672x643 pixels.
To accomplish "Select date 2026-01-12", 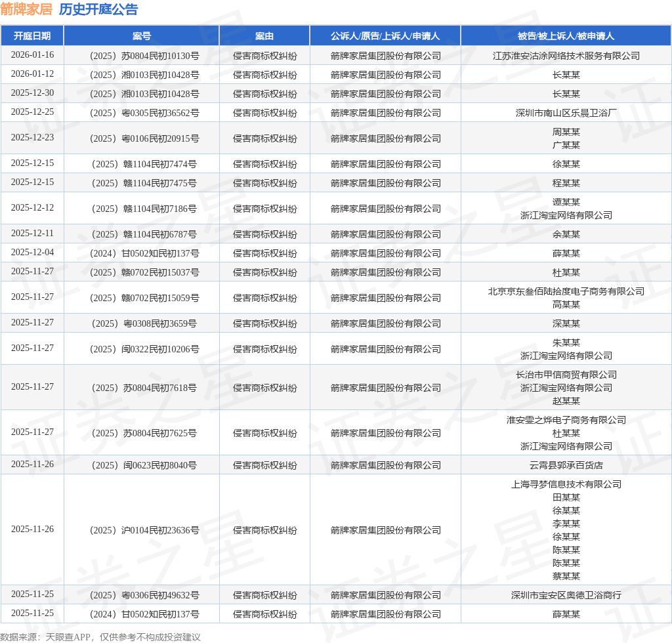I will point(33,73).
